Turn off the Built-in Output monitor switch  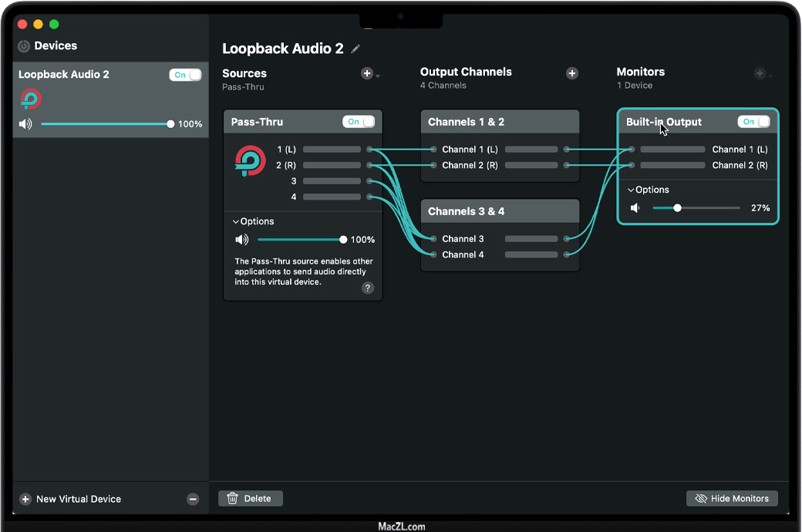(753, 122)
